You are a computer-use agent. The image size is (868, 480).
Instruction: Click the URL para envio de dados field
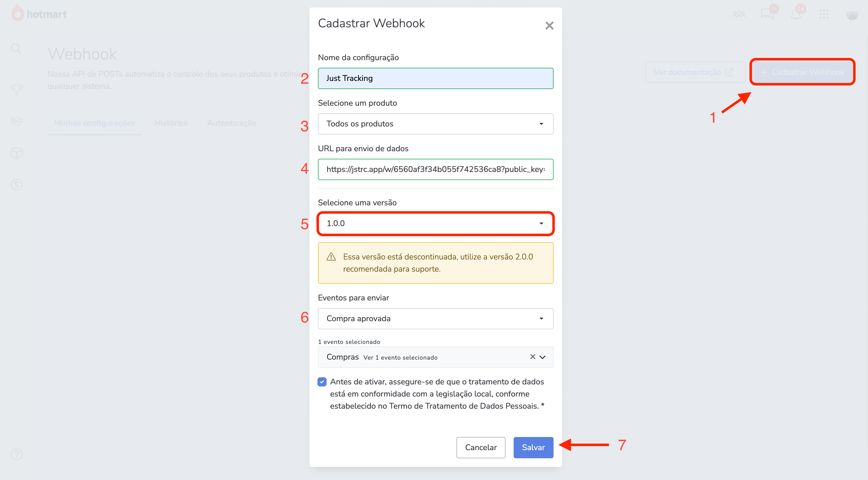pos(435,169)
